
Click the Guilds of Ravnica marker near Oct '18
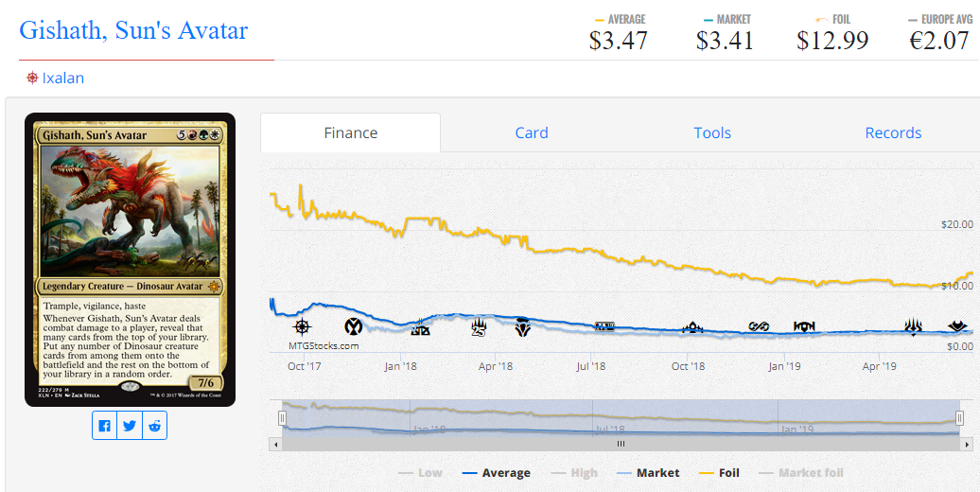click(x=692, y=327)
